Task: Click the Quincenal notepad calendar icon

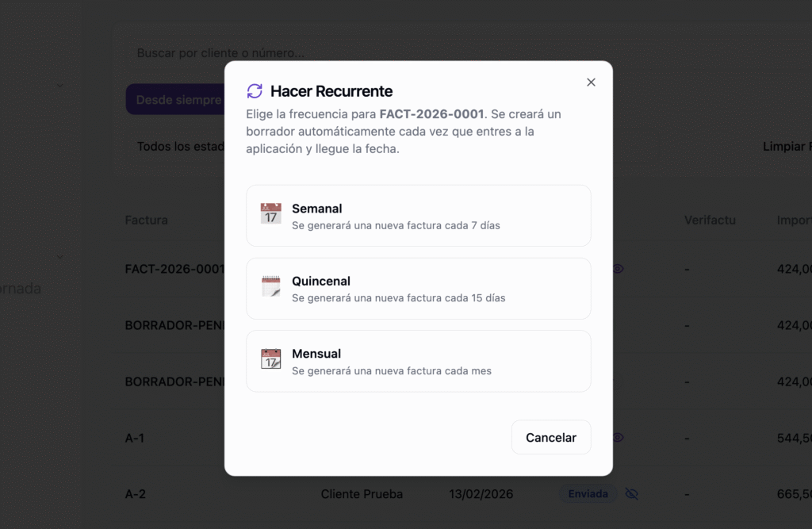Action: pyautogui.click(x=271, y=286)
